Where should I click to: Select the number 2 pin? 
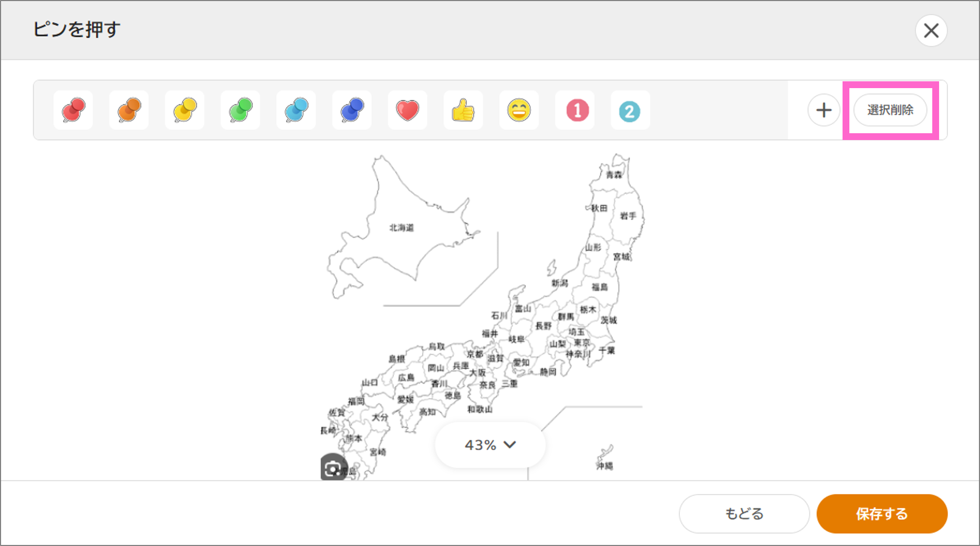pyautogui.click(x=630, y=110)
